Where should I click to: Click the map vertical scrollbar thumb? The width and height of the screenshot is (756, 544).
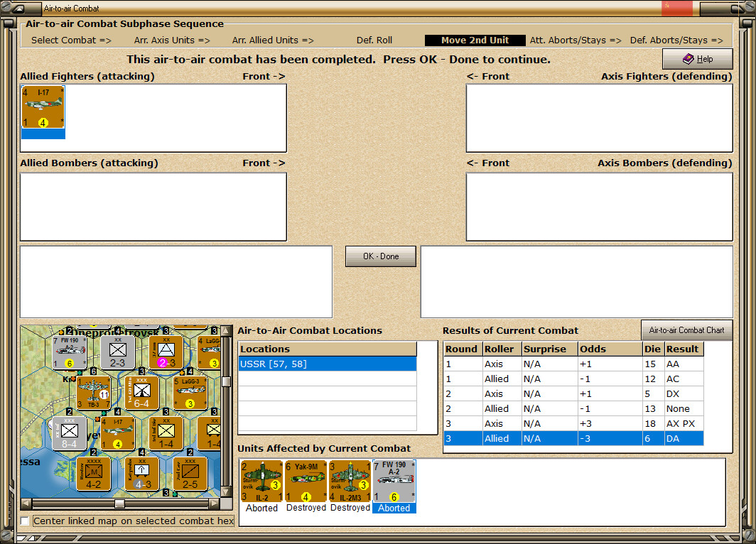click(226, 382)
